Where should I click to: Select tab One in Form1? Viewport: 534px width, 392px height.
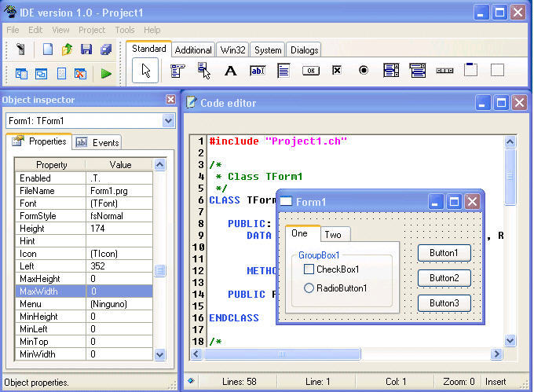(302, 233)
